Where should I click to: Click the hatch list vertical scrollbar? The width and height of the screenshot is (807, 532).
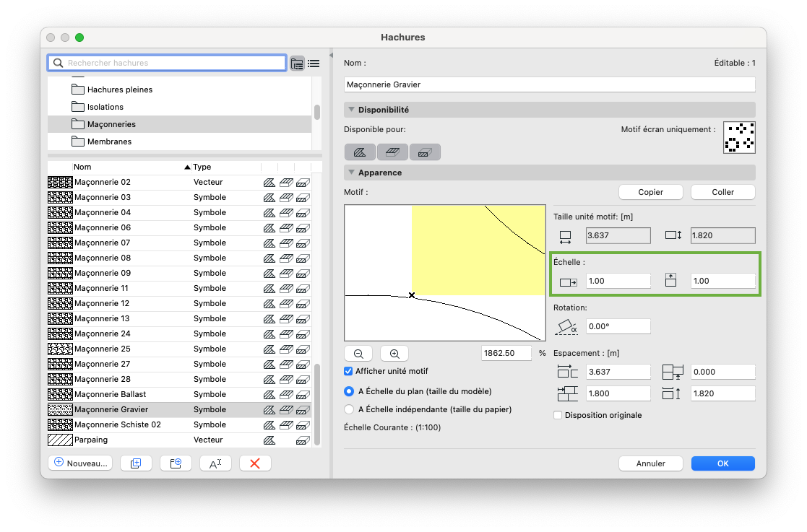click(x=317, y=404)
